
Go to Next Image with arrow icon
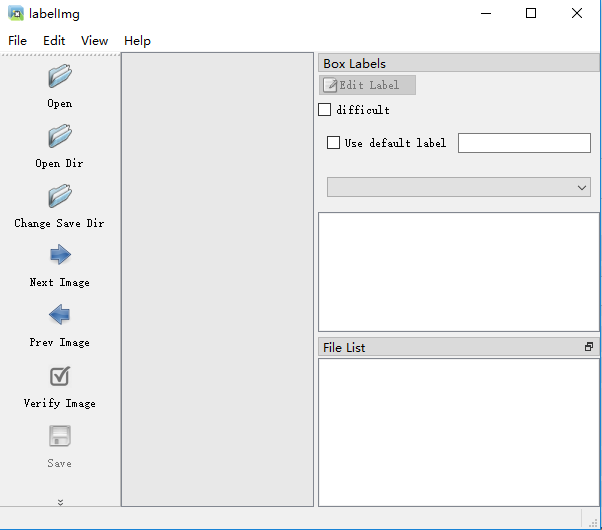point(60,255)
